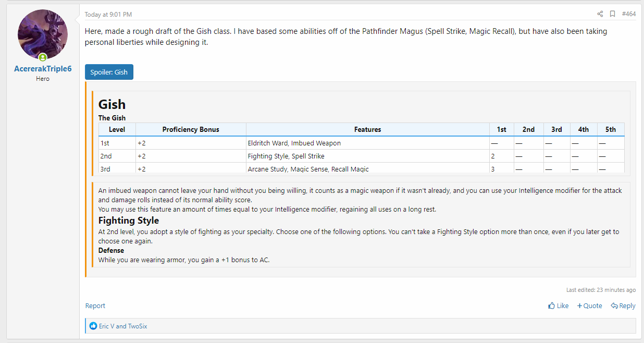The image size is (644, 343).
Task: Bookmark this post using the bookmark icon
Action: tap(613, 14)
